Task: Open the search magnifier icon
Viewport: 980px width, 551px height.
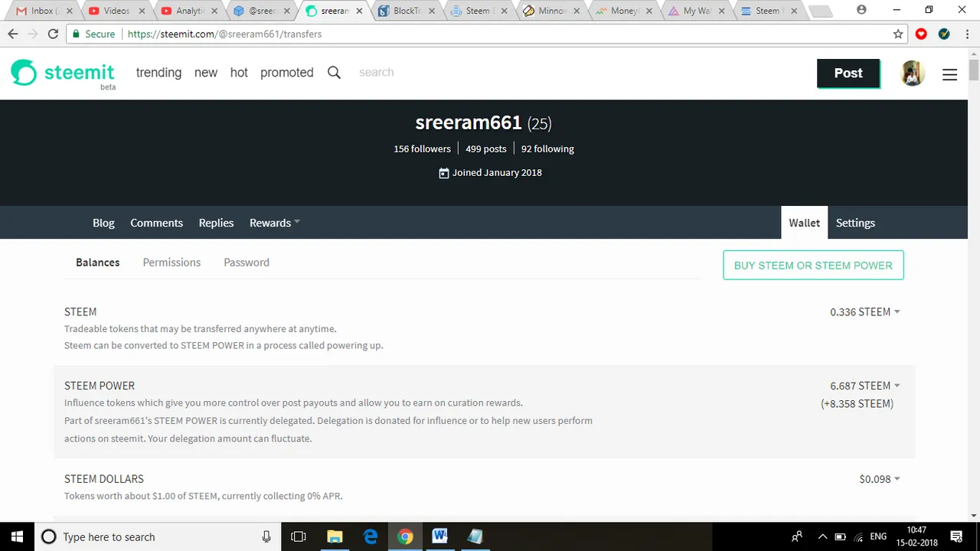Action: point(334,73)
